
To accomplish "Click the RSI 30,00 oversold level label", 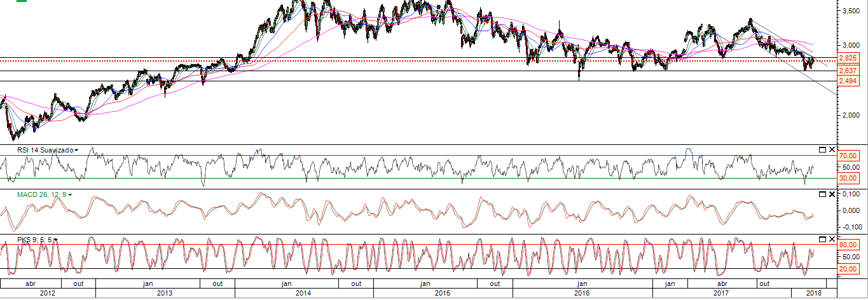I will (x=850, y=179).
